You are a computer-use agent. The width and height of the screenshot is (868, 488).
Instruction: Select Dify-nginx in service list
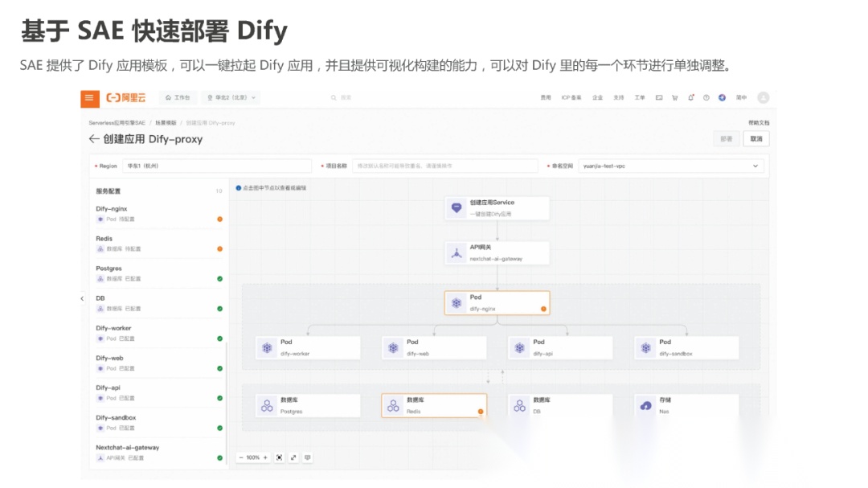[x=159, y=214]
